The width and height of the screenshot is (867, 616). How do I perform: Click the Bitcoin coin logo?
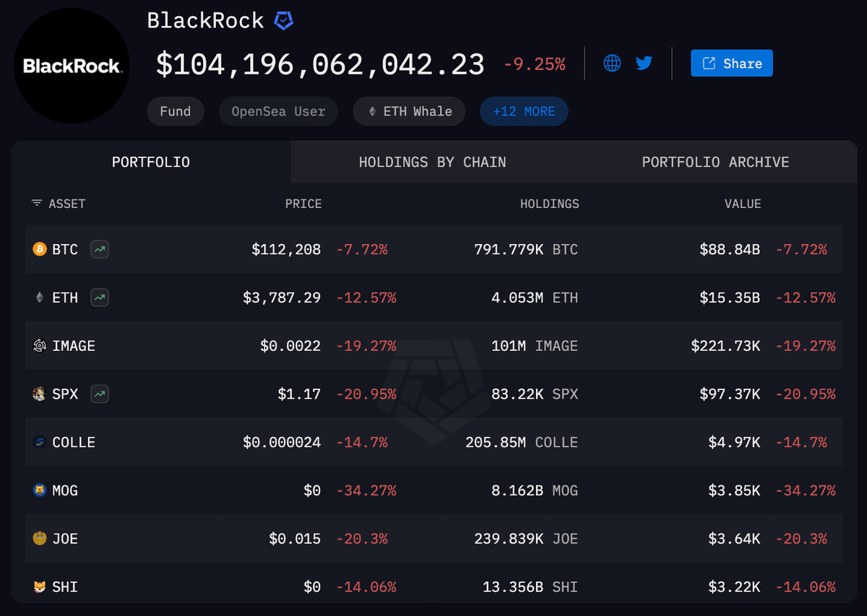point(40,250)
